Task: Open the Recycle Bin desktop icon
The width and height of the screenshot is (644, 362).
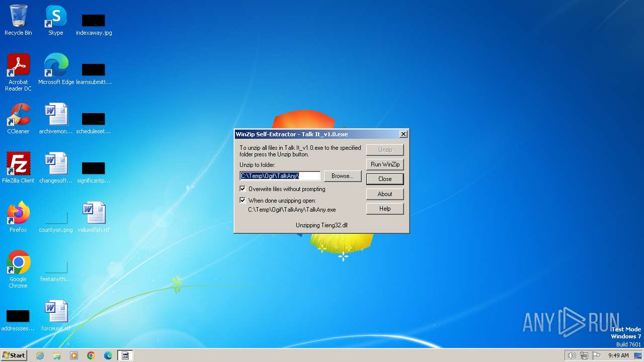Action: coord(18,20)
